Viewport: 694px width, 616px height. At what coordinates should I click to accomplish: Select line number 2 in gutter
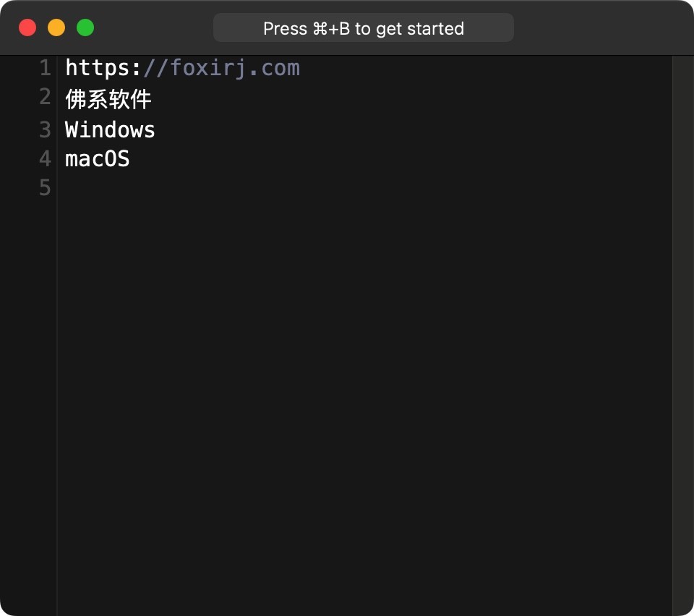click(45, 98)
